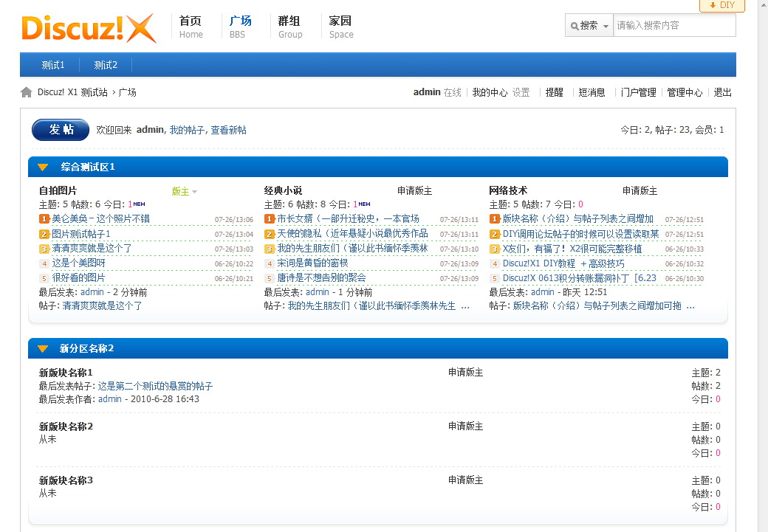Click the 发帖 new post button
Screen dimensions: 768x532
pyautogui.click(x=61, y=130)
